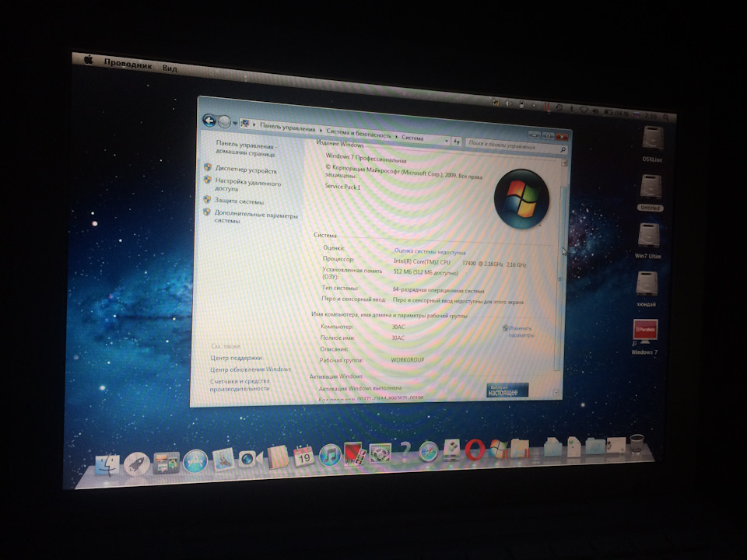
Task: Open 'Счетчики и средства производительности' link
Action: (x=240, y=385)
